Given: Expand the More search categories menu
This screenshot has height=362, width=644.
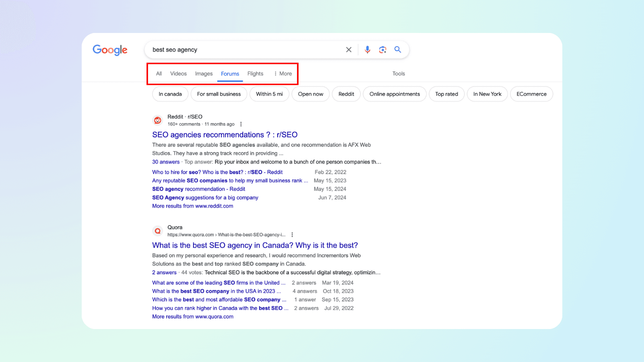Looking at the screenshot, I should tap(283, 74).
